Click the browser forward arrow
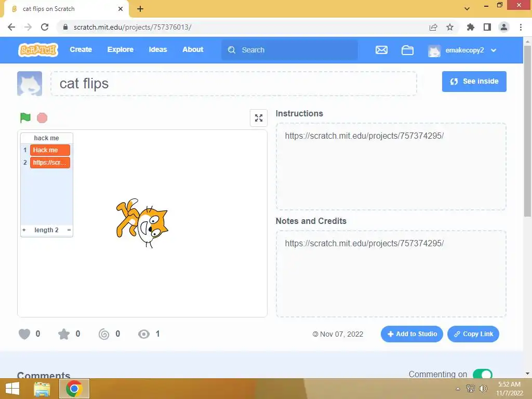 pyautogui.click(x=28, y=27)
